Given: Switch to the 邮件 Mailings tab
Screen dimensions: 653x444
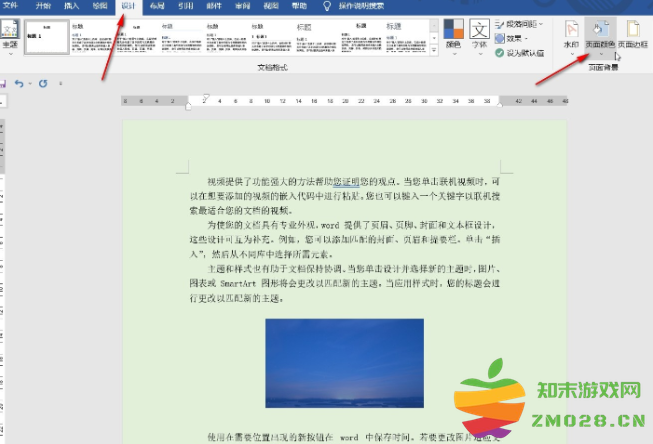Looking at the screenshot, I should pyautogui.click(x=214, y=6).
